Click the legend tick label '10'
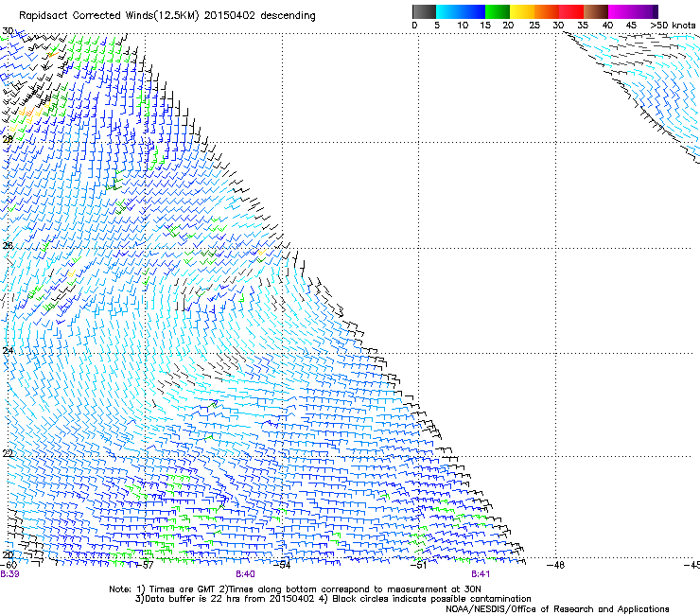 pyautogui.click(x=463, y=26)
